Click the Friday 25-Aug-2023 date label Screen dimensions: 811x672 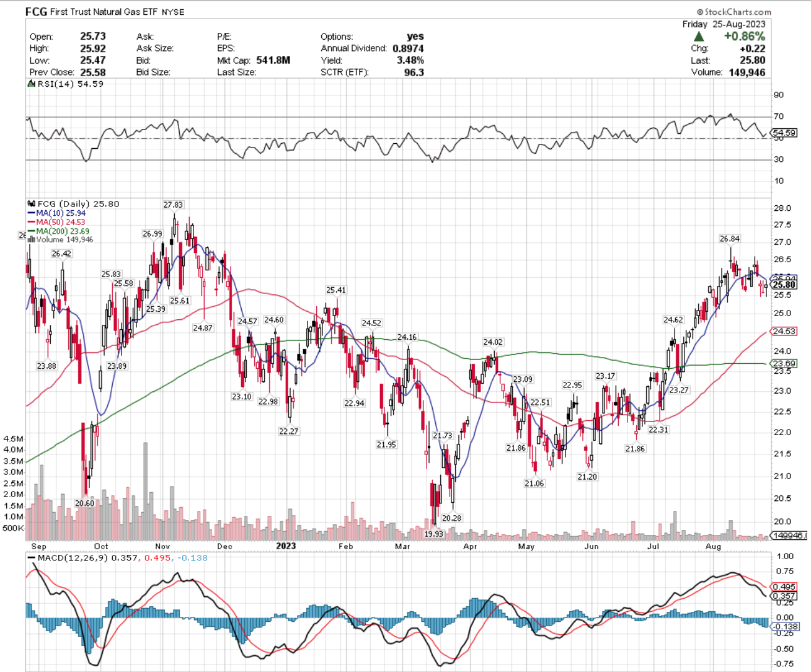(x=724, y=24)
